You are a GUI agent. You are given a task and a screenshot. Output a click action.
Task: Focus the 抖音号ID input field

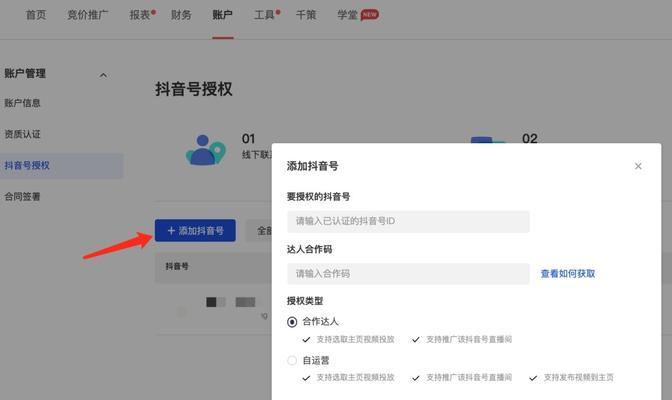[408, 221]
